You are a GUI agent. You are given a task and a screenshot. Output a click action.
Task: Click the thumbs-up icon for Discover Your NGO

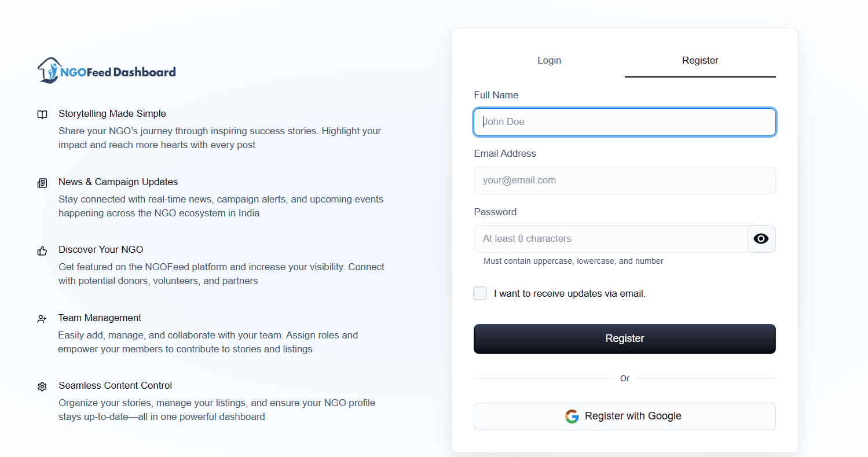coord(42,250)
